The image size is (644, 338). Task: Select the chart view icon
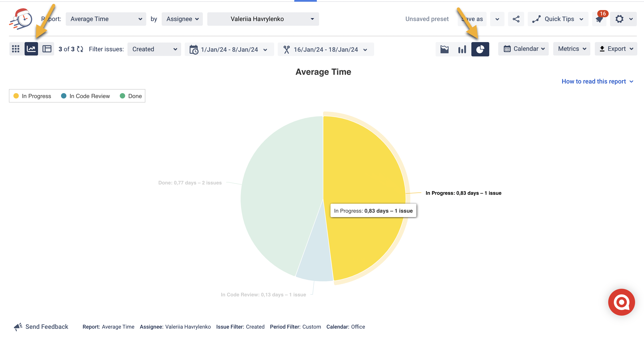[x=31, y=49]
